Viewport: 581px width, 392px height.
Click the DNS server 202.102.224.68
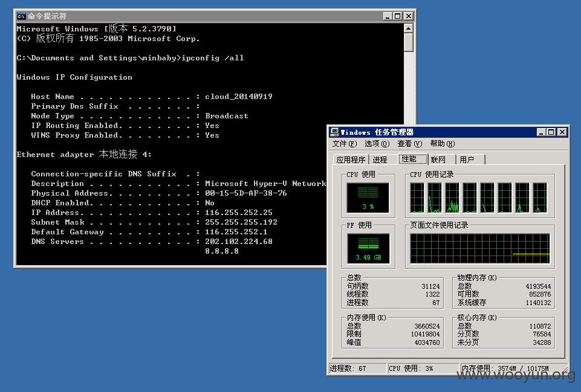click(x=239, y=242)
